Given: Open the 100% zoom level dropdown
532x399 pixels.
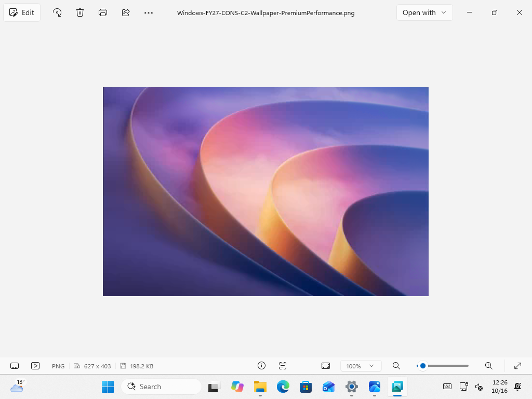Looking at the screenshot, I should 361,366.
